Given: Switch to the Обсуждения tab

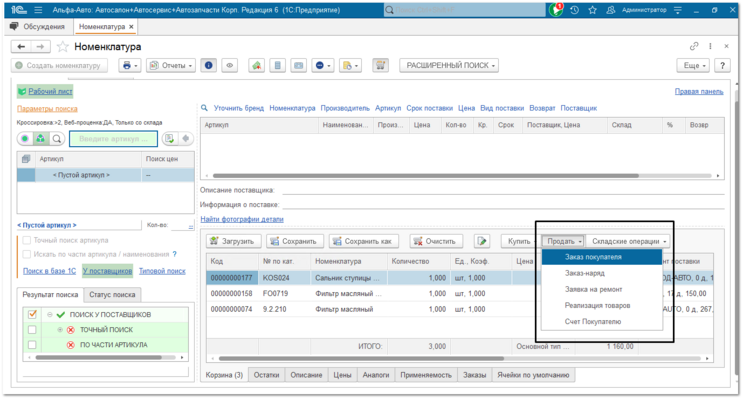Looking at the screenshot, I should point(38,27).
